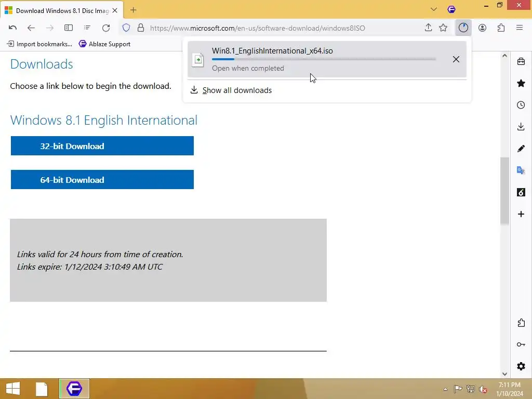Open network tray icon

click(471, 389)
